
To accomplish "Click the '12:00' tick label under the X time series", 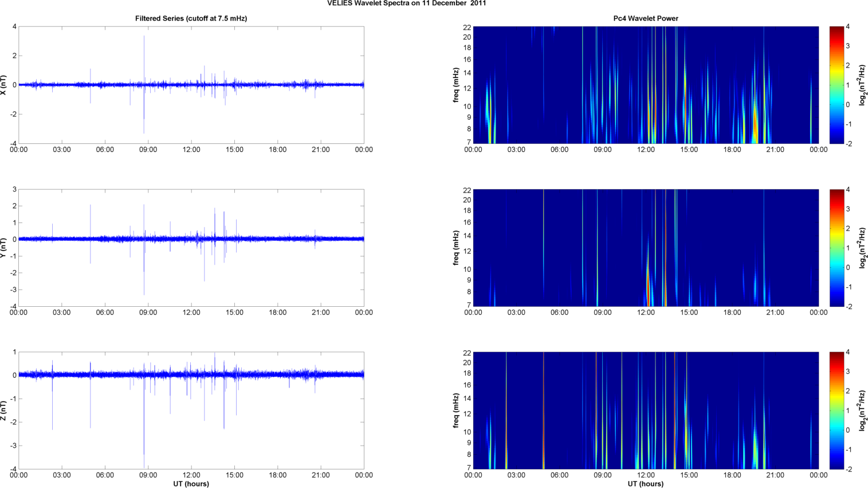I will (191, 150).
